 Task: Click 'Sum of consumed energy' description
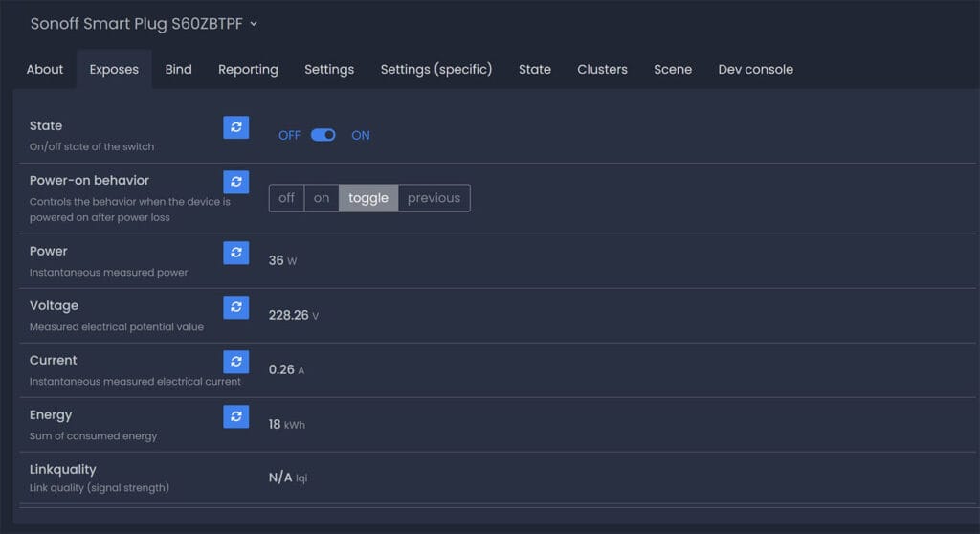point(93,435)
